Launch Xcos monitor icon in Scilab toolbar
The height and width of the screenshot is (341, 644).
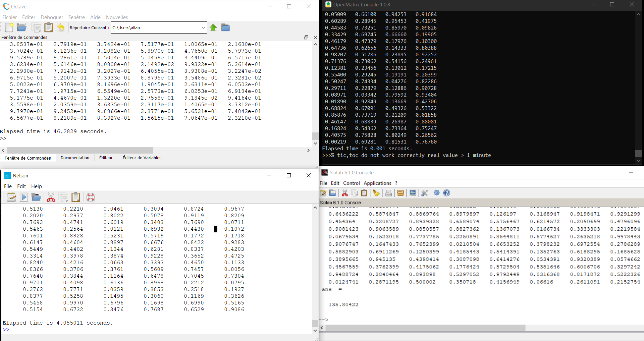[x=413, y=193]
